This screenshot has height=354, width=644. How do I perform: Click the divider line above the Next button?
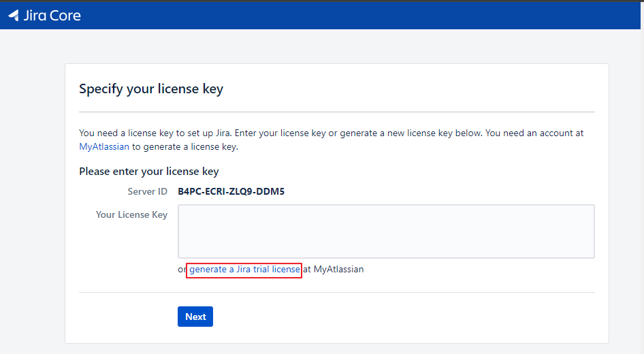pos(337,293)
